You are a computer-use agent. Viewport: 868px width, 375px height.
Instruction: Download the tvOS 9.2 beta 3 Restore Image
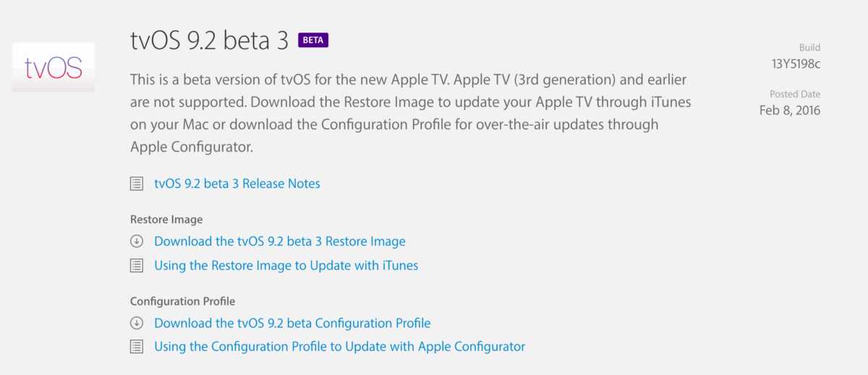click(279, 242)
